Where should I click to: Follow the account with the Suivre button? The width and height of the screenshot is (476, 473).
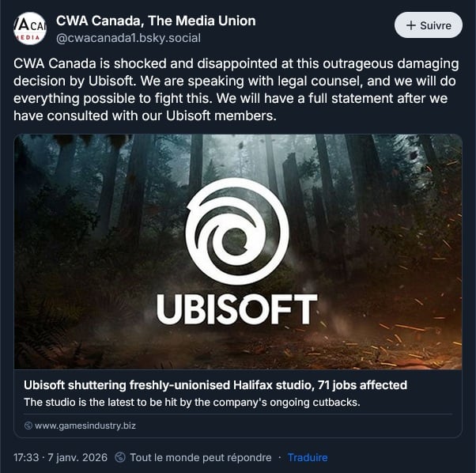[428, 25]
